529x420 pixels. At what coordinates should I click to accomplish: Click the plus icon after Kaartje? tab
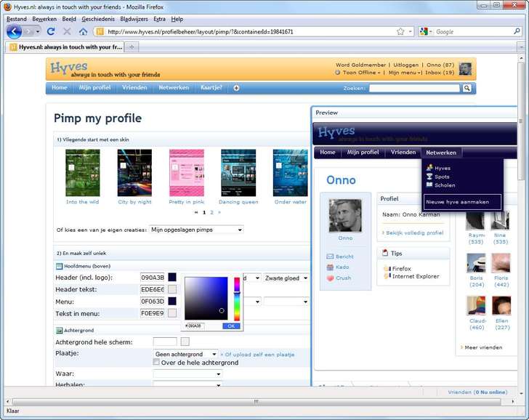(236, 88)
